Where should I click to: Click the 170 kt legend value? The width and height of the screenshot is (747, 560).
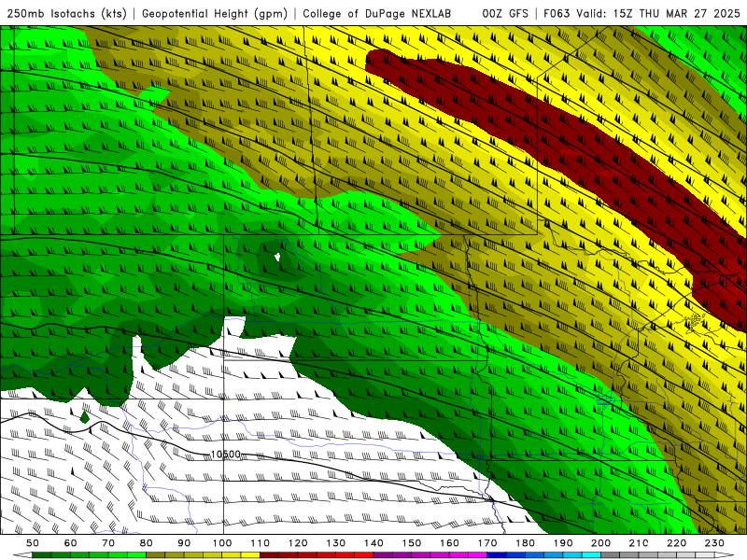pos(487,543)
